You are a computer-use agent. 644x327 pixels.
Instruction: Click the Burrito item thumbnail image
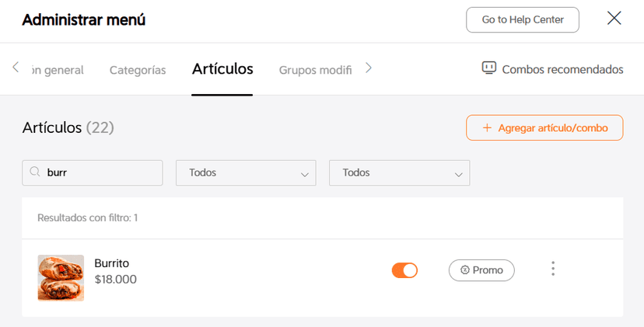click(x=61, y=277)
